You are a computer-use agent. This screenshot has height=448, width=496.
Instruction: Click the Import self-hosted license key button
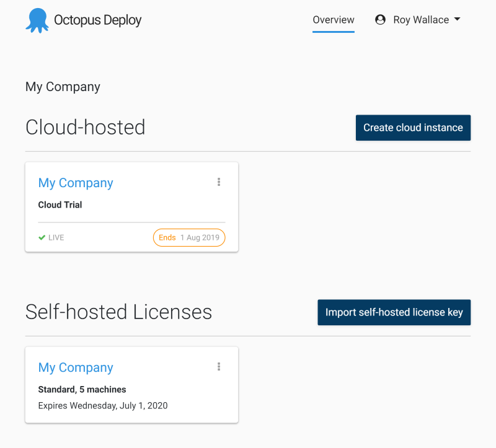[394, 312]
